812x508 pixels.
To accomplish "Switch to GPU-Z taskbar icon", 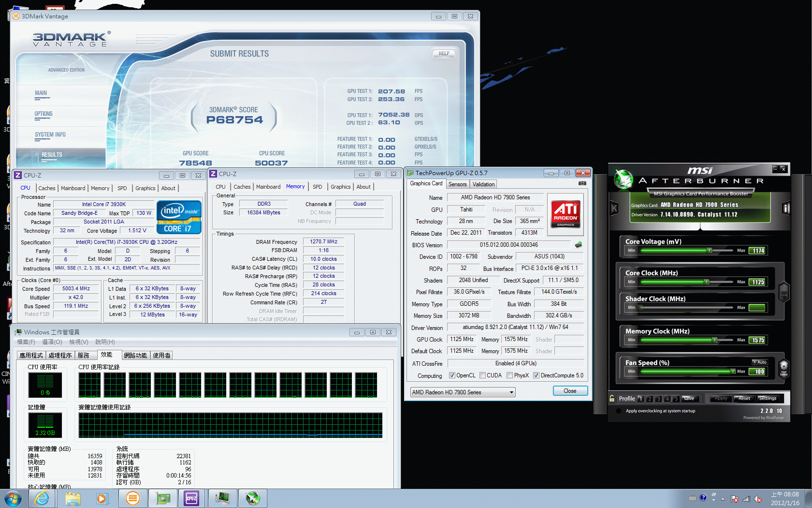I will pyautogui.click(x=163, y=498).
